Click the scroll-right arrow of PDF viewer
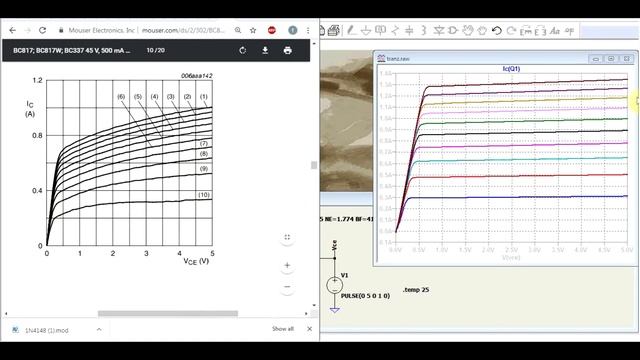Screen dimensions: 640x360 coord(306,313)
